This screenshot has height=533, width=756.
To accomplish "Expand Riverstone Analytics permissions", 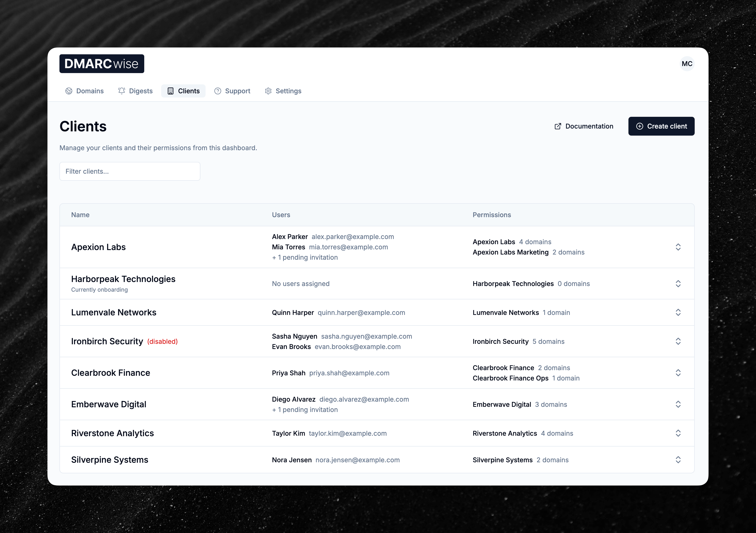I will [678, 433].
